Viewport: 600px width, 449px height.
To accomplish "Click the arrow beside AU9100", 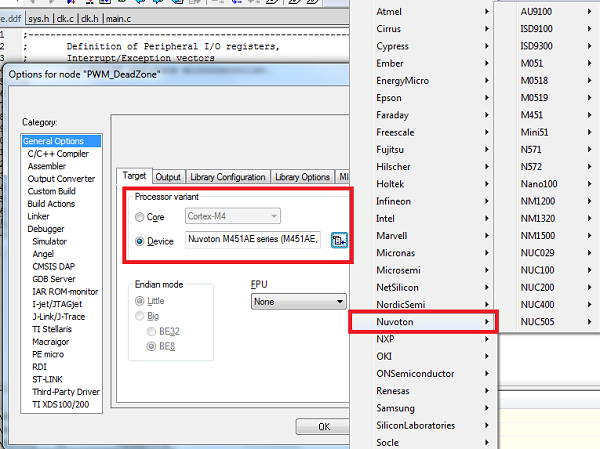I will (x=590, y=11).
